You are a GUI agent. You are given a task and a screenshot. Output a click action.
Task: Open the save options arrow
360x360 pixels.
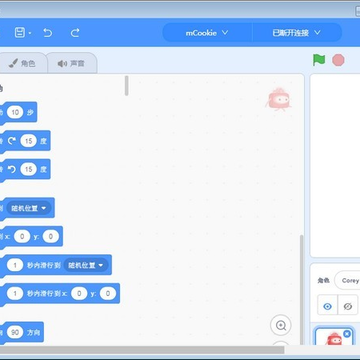coord(30,33)
